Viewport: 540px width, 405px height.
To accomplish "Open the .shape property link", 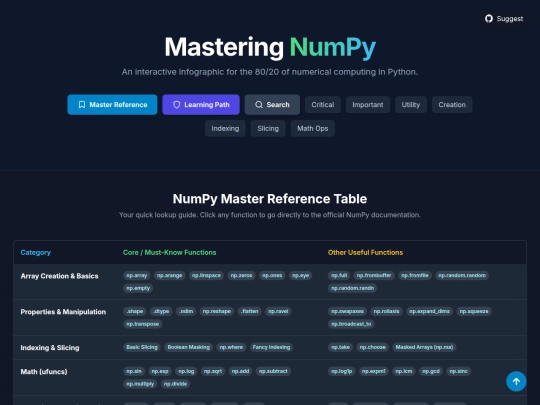I will [x=135, y=311].
